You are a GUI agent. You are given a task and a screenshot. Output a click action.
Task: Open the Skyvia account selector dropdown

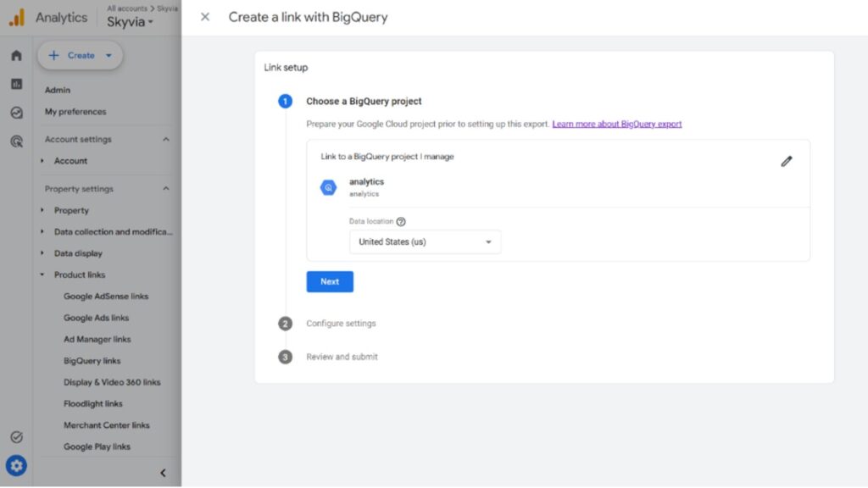pyautogui.click(x=130, y=22)
